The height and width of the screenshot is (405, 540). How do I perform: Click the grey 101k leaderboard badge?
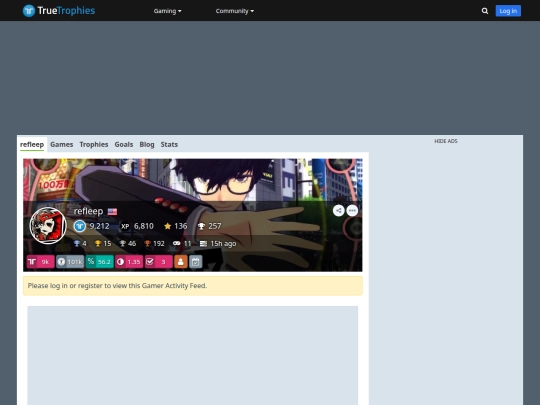tap(70, 262)
